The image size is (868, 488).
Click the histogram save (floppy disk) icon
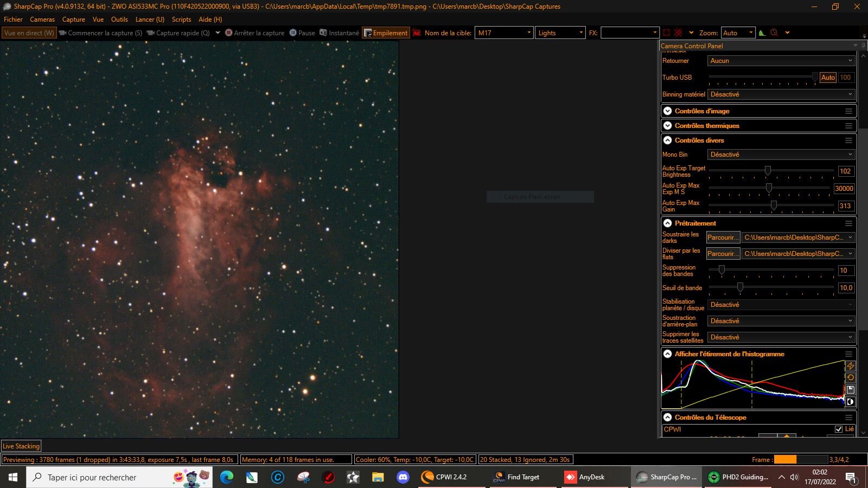click(850, 390)
